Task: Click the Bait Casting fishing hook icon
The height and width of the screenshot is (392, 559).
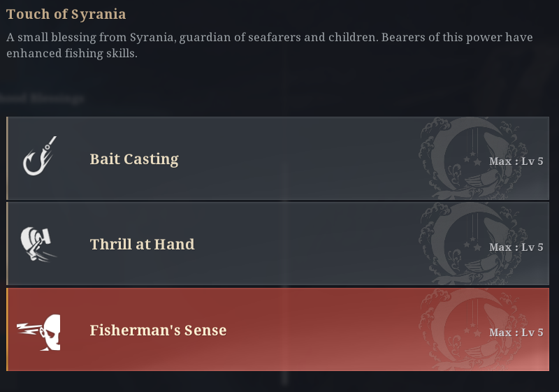Action: pos(40,156)
